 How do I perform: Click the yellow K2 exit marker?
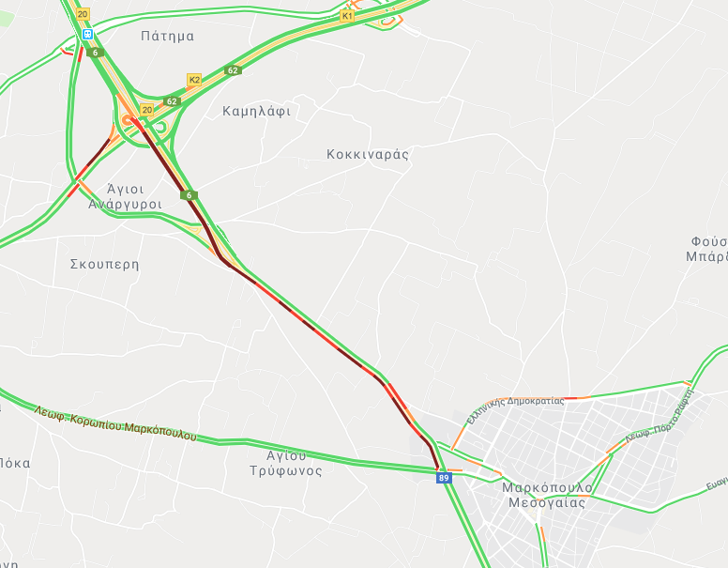click(194, 80)
